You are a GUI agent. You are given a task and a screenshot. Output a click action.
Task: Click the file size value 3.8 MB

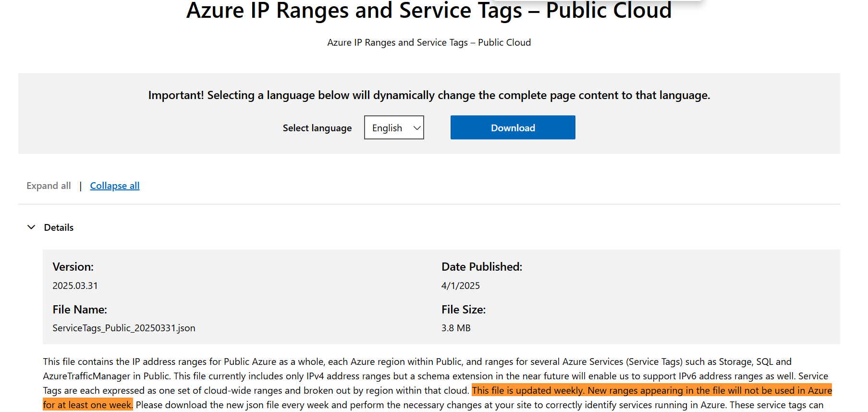click(x=456, y=328)
